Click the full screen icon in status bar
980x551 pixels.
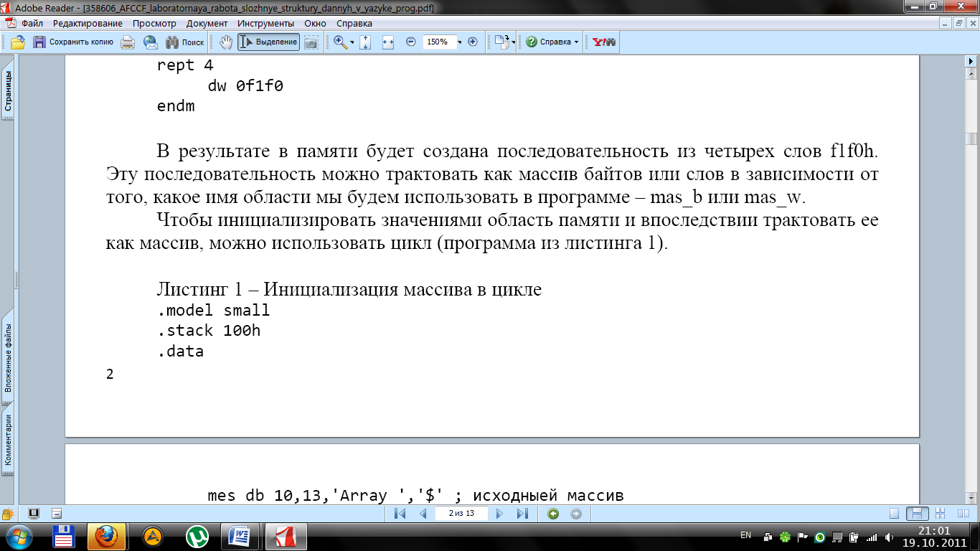[33, 514]
